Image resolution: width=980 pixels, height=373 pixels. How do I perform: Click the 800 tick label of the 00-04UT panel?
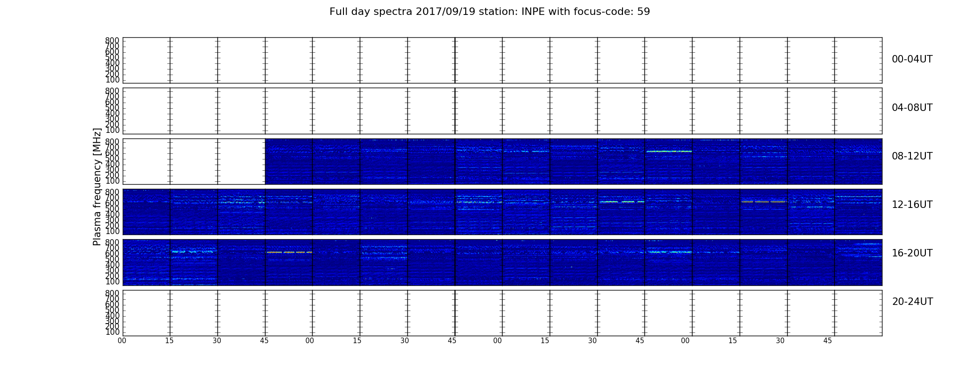coord(112,41)
